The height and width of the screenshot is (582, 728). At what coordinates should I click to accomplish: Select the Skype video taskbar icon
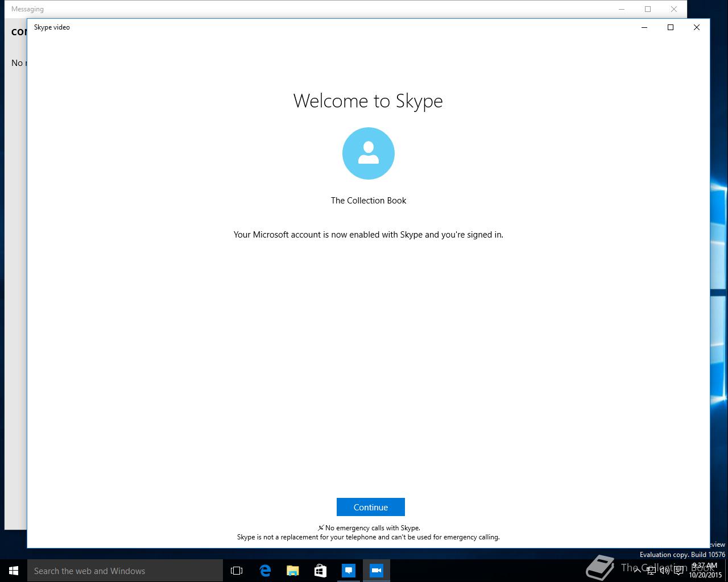click(x=377, y=571)
